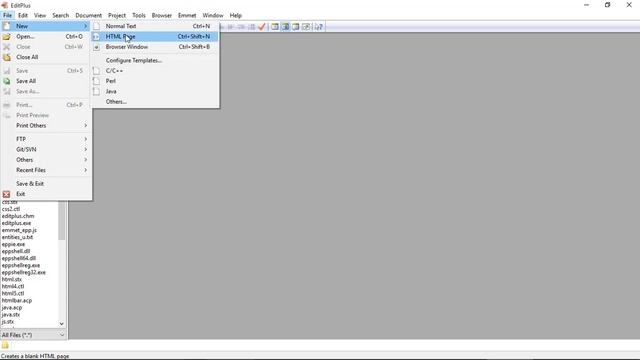Click the folder icon beside Open...
640x360 pixels.
coord(7,37)
